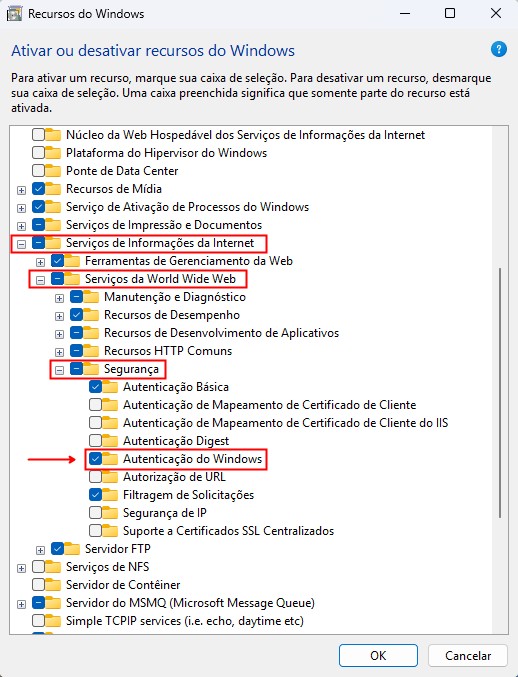The image size is (518, 677).
Task: Enable Autenticação de Mapeamento de Certificado de Cliente do IIS
Action: [95, 423]
